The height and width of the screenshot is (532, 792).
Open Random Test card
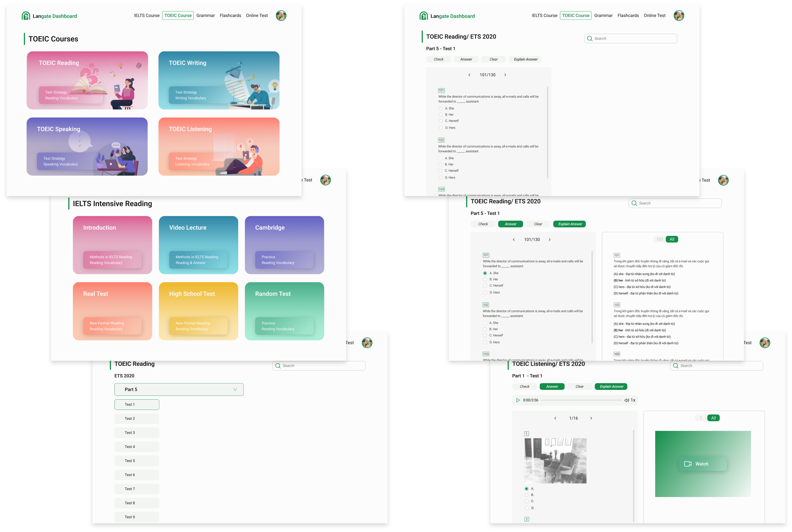284,311
